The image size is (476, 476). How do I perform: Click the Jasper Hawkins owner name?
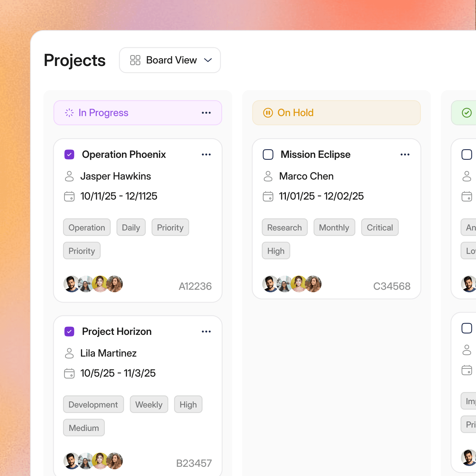pos(116,176)
